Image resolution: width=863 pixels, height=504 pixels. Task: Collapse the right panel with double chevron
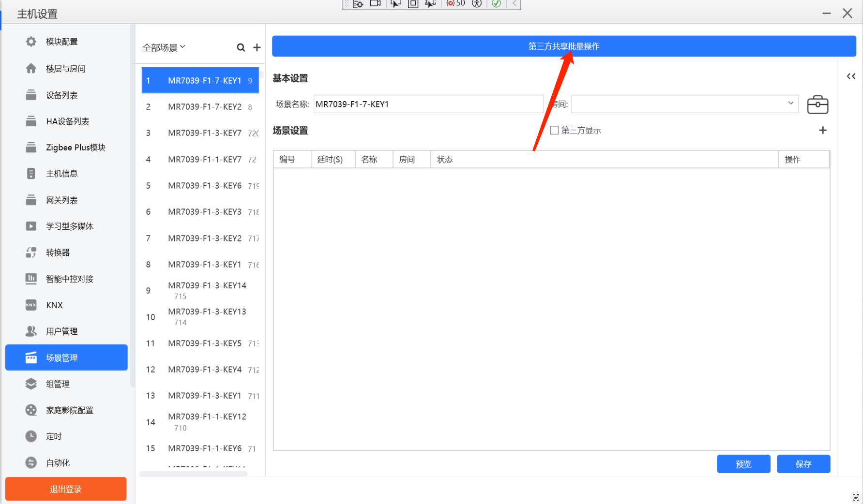(851, 76)
